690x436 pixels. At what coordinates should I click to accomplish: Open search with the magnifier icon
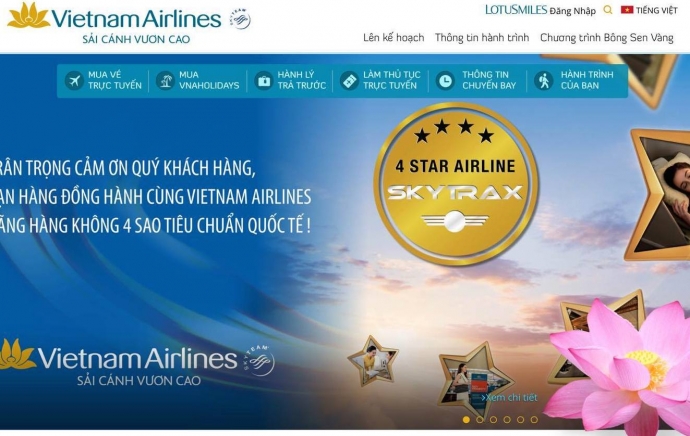click(x=608, y=10)
